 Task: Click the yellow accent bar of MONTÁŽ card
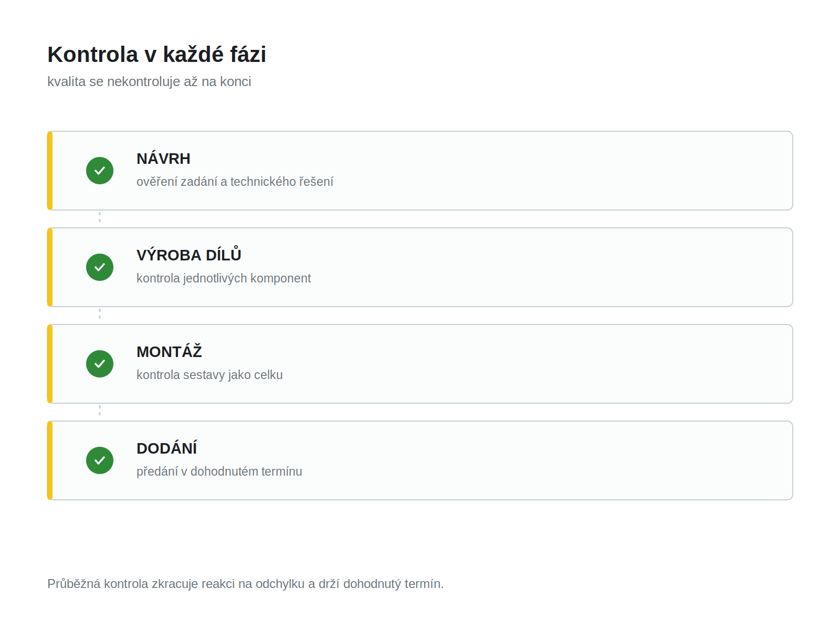click(x=50, y=364)
